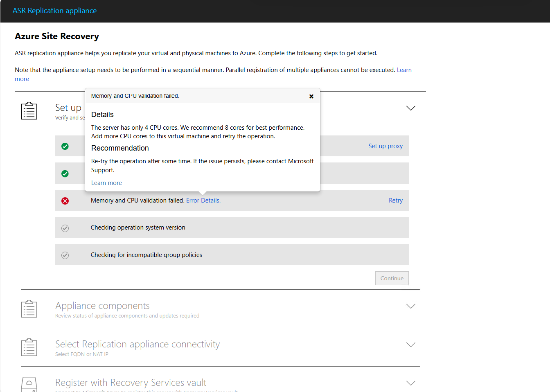Close the Memory and CPU validation popup
The image size is (550, 392).
pyautogui.click(x=311, y=96)
